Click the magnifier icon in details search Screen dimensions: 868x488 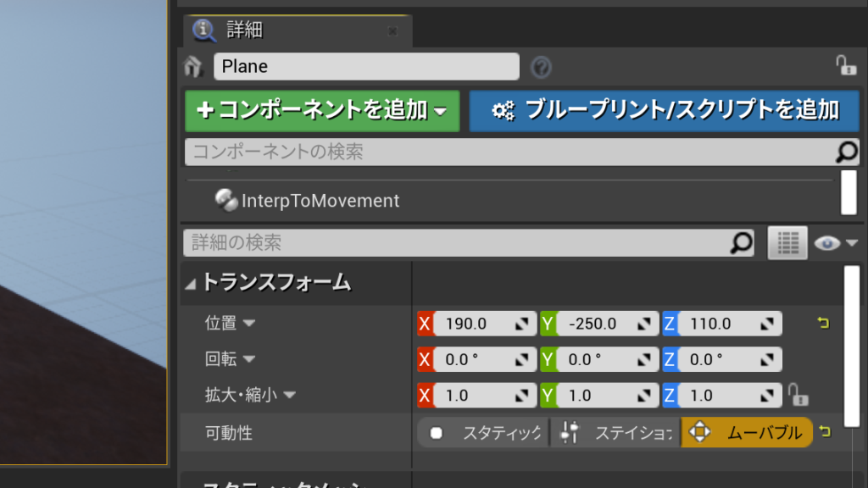point(741,243)
